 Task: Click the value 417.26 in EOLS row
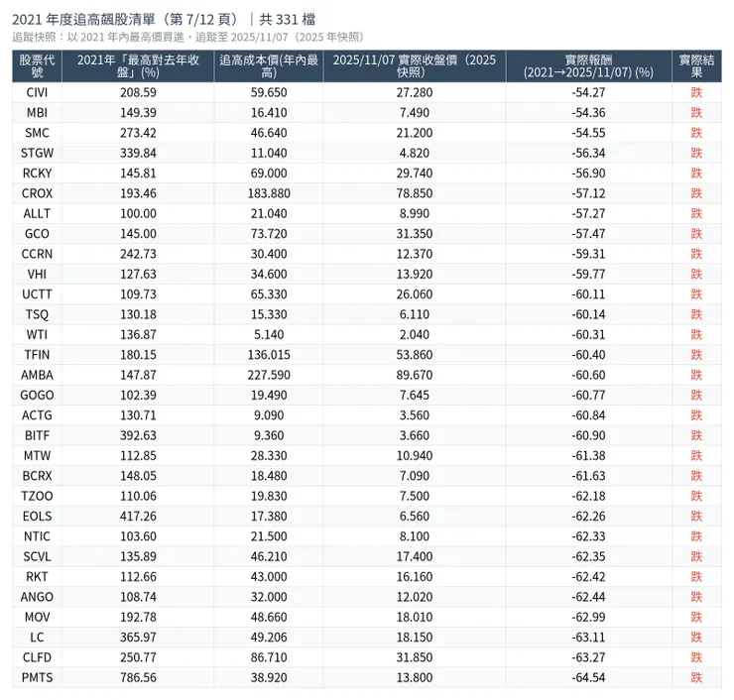(138, 517)
